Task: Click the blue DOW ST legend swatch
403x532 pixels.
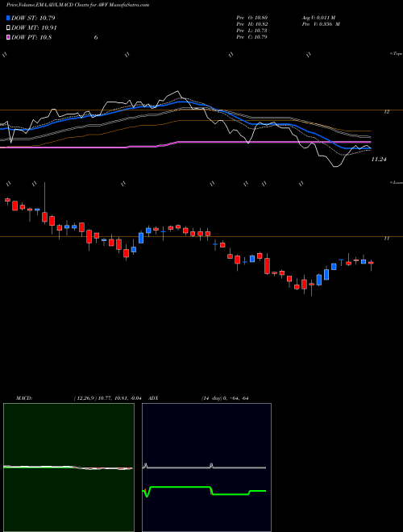Action: pyautogui.click(x=9, y=18)
